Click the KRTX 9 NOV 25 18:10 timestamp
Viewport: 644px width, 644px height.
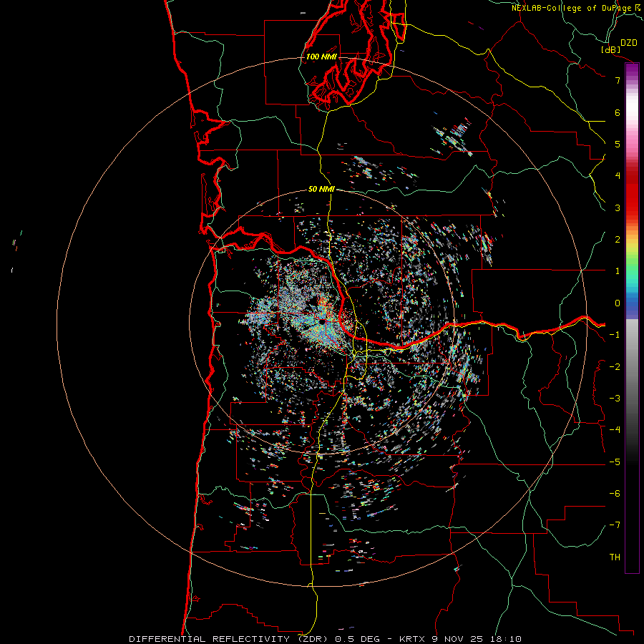coord(460,639)
